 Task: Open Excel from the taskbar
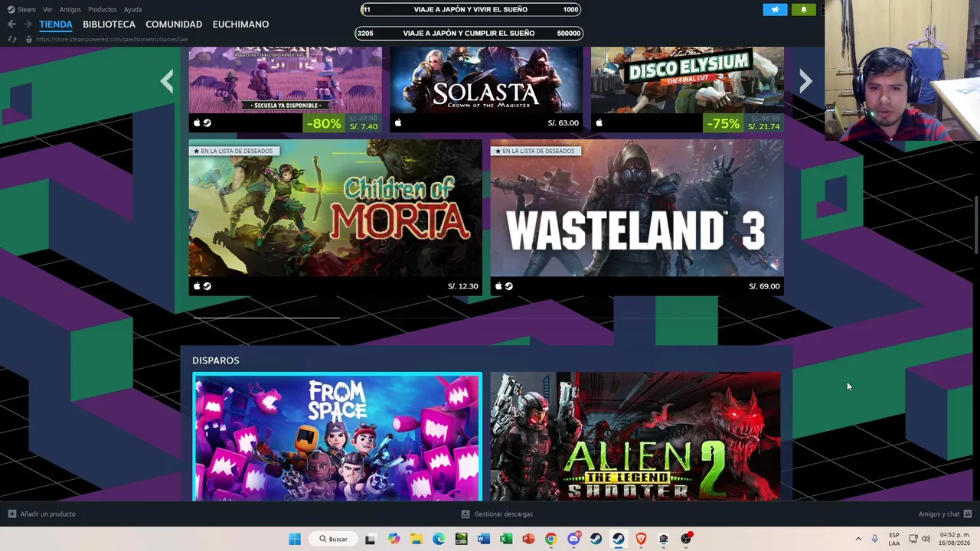point(506,539)
